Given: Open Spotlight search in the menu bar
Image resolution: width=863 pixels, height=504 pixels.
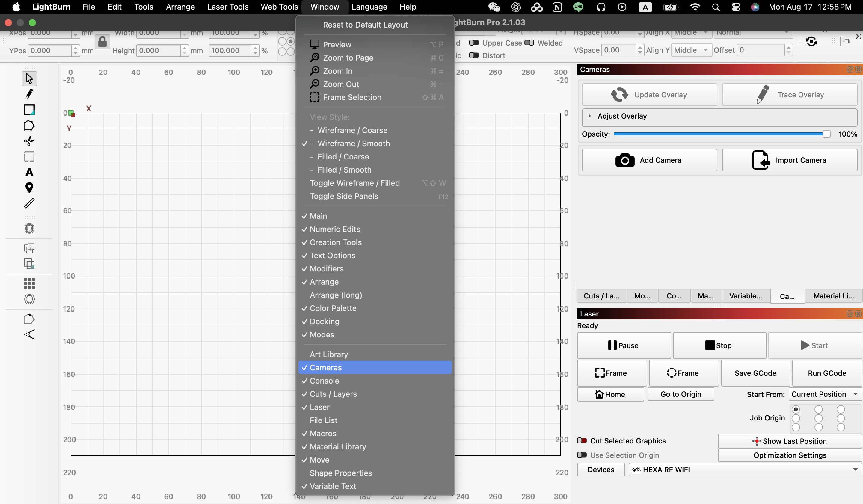Looking at the screenshot, I should 716,7.
